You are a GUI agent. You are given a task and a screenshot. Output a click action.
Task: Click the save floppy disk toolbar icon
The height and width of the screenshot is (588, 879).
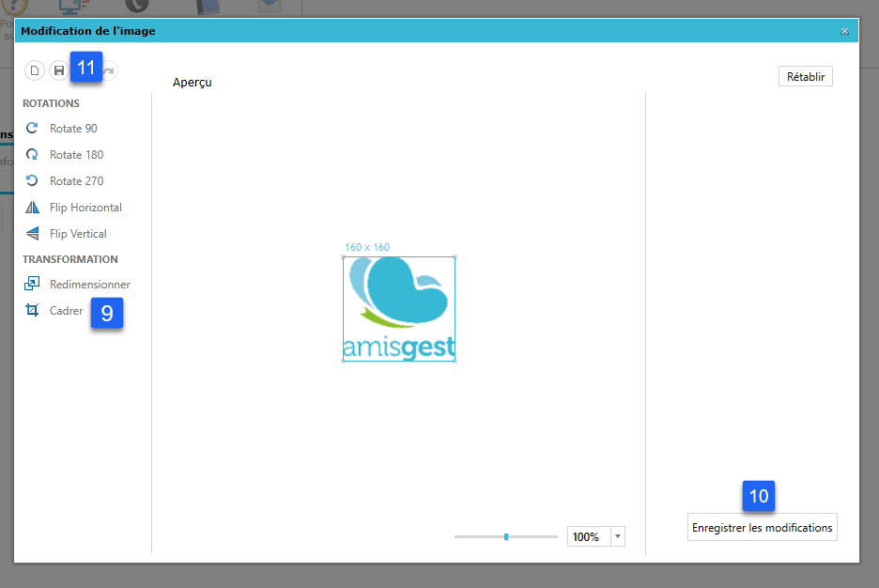click(59, 70)
